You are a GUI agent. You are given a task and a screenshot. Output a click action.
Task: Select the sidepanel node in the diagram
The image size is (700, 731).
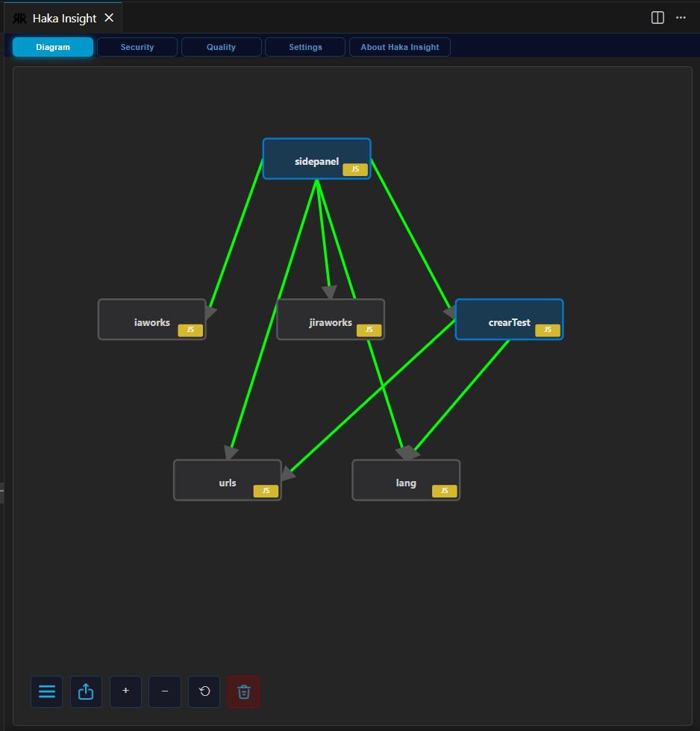click(316, 158)
